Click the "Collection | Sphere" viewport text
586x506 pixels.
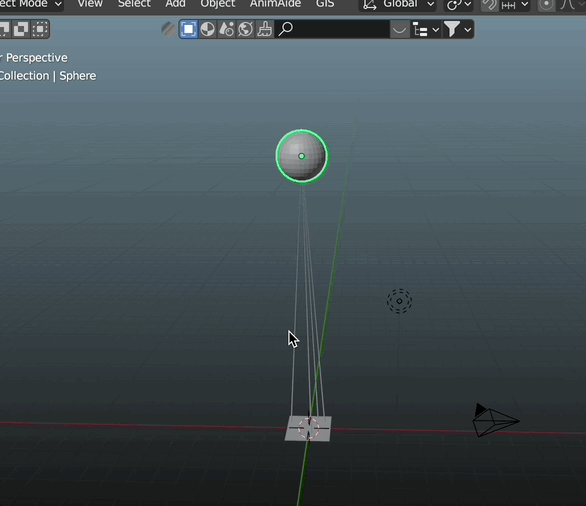pyautogui.click(x=48, y=76)
